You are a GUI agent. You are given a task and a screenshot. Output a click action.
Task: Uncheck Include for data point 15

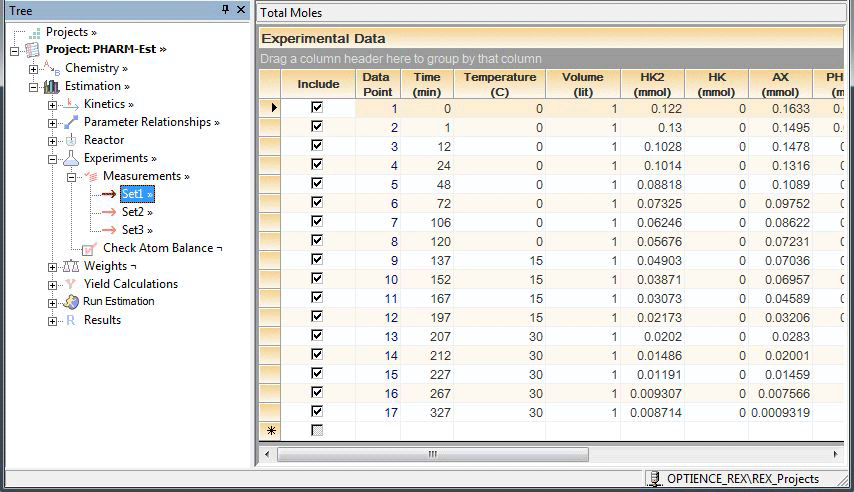coord(317,373)
